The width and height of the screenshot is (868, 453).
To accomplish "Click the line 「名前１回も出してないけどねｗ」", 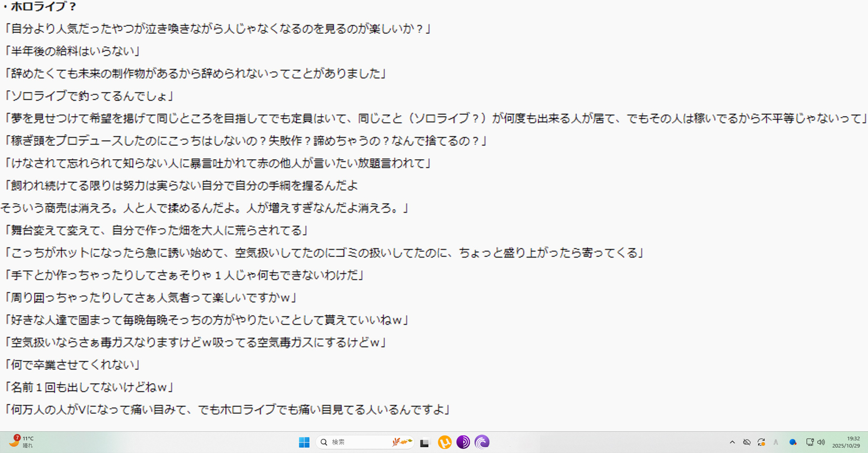I will point(88,387).
